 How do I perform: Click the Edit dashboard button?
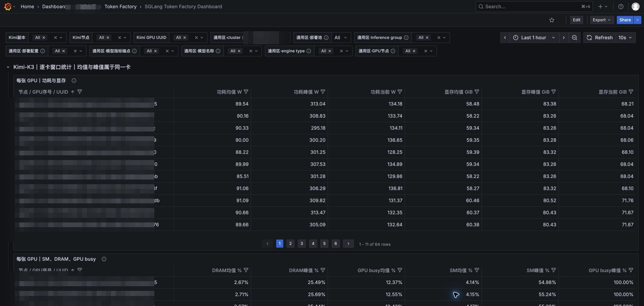[577, 20]
